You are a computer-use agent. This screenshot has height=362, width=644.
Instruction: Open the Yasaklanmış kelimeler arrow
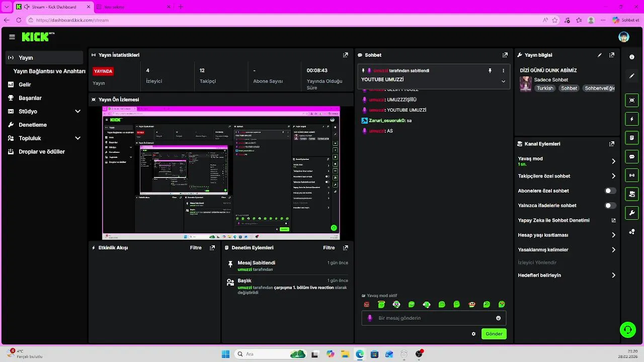(x=613, y=249)
